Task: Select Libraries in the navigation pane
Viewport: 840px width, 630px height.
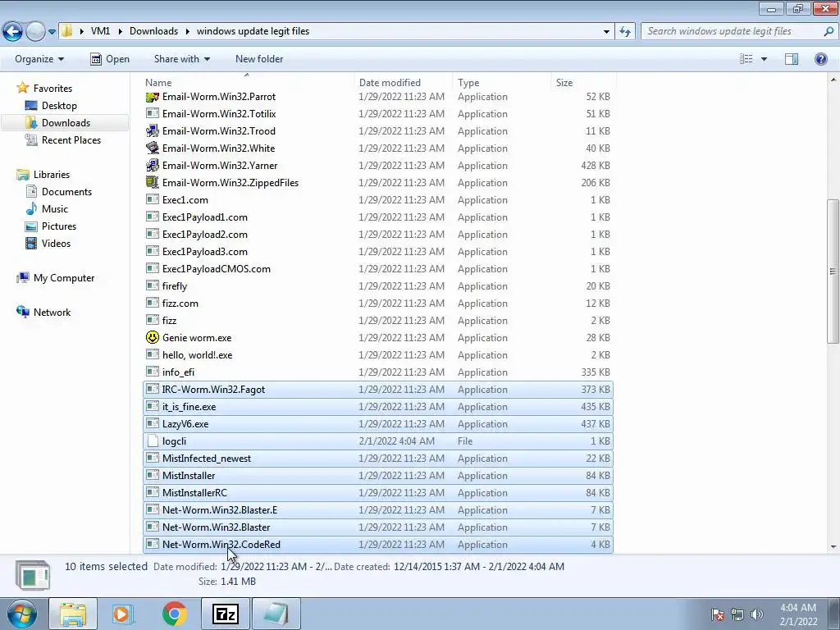Action: point(52,175)
